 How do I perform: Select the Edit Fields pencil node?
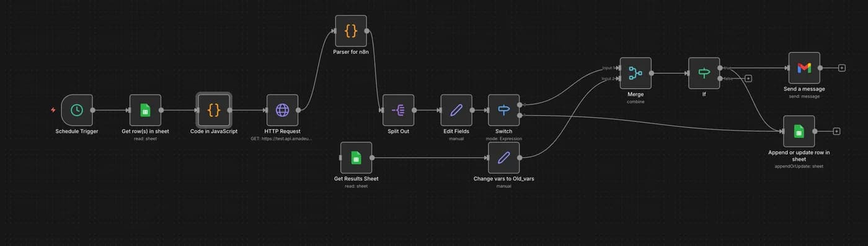click(x=456, y=110)
